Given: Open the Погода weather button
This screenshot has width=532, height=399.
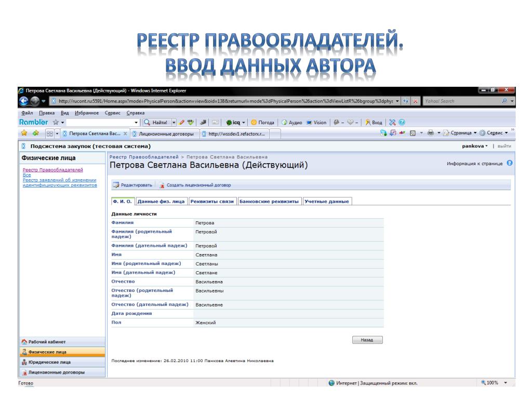Looking at the screenshot, I should (262, 123).
